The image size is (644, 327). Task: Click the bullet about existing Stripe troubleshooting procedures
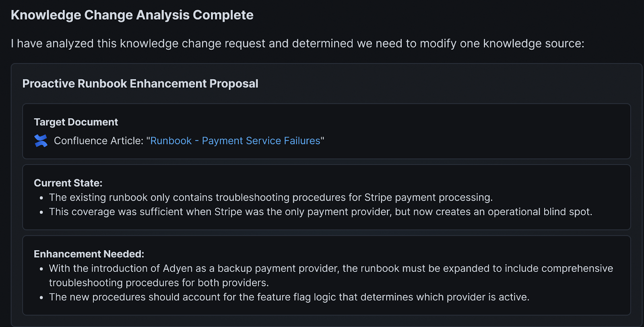pyautogui.click(x=271, y=197)
